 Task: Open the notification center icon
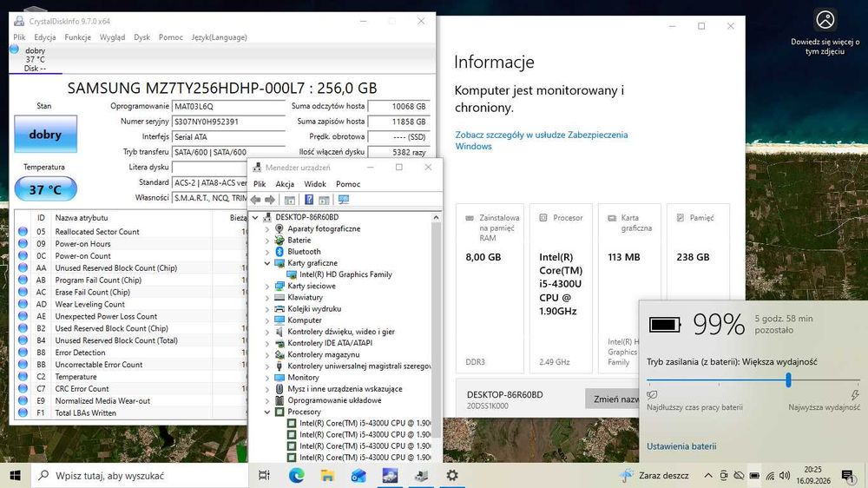(848, 476)
